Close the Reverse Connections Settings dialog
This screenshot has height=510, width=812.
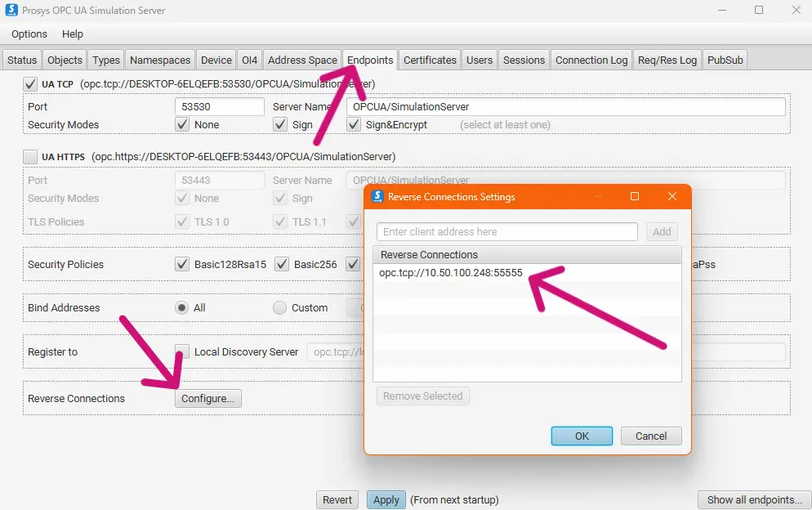coord(672,196)
